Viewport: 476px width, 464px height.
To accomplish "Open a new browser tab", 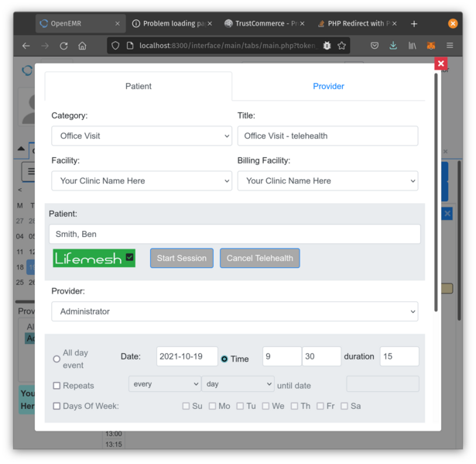I will (413, 24).
